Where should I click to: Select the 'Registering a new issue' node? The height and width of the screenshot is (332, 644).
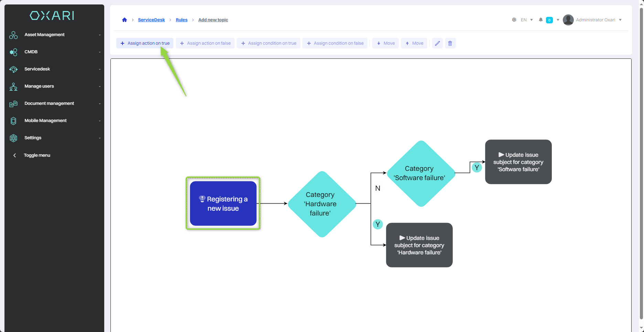(223, 203)
